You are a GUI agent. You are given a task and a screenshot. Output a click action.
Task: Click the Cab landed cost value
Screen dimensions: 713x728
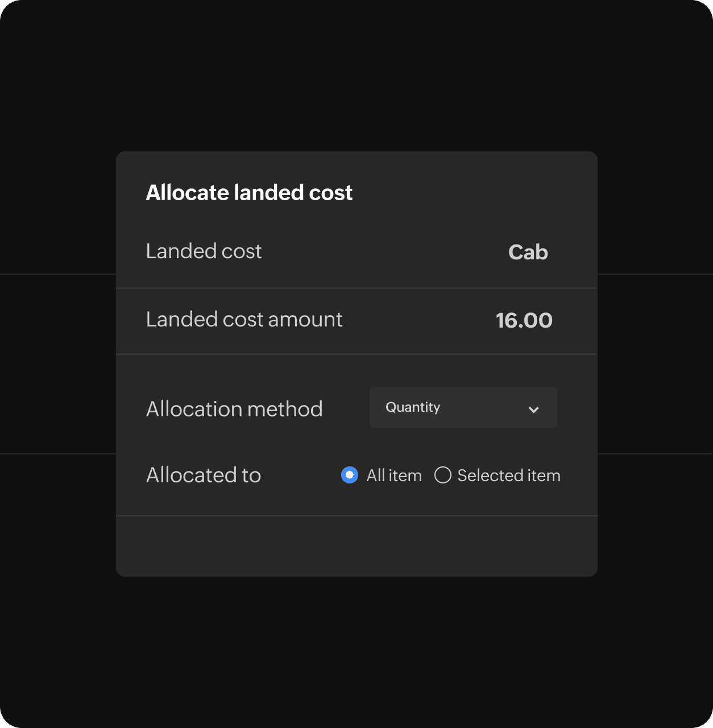(x=528, y=252)
